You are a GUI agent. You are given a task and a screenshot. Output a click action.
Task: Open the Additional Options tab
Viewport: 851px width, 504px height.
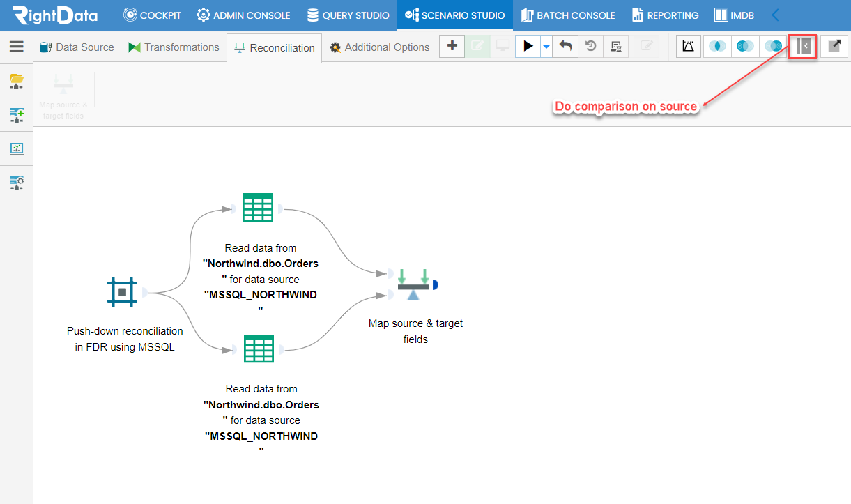click(x=380, y=47)
